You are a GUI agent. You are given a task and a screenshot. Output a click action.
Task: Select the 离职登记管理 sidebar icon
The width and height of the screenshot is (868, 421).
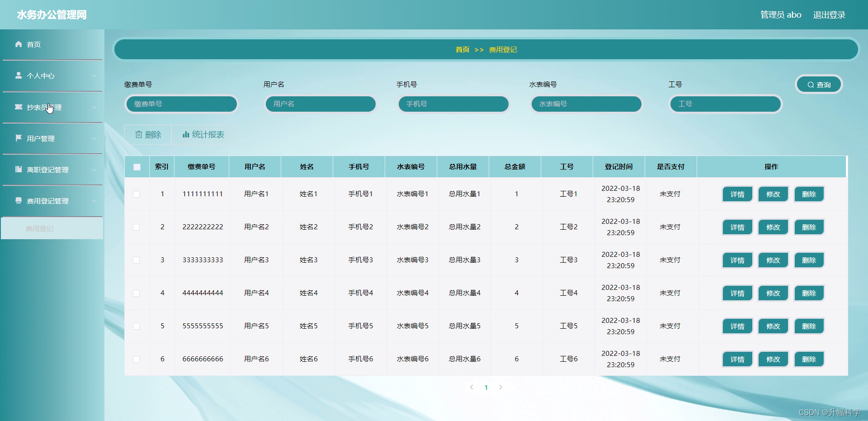tap(19, 170)
